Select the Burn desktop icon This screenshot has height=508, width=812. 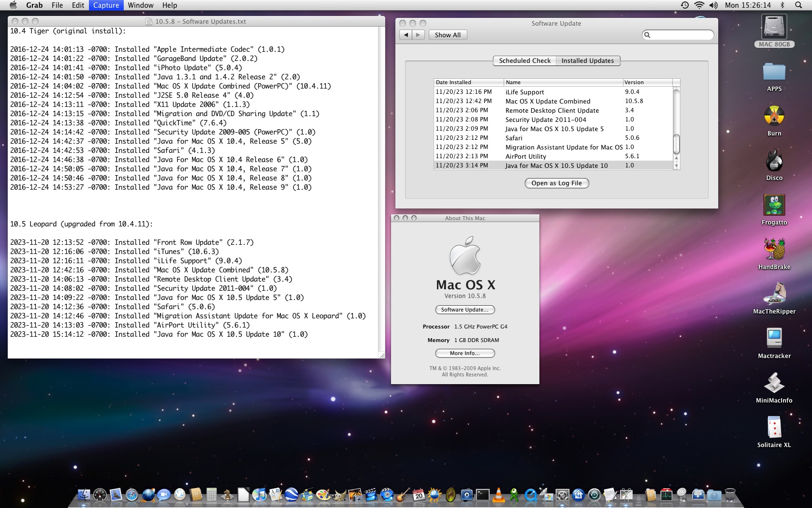point(774,116)
